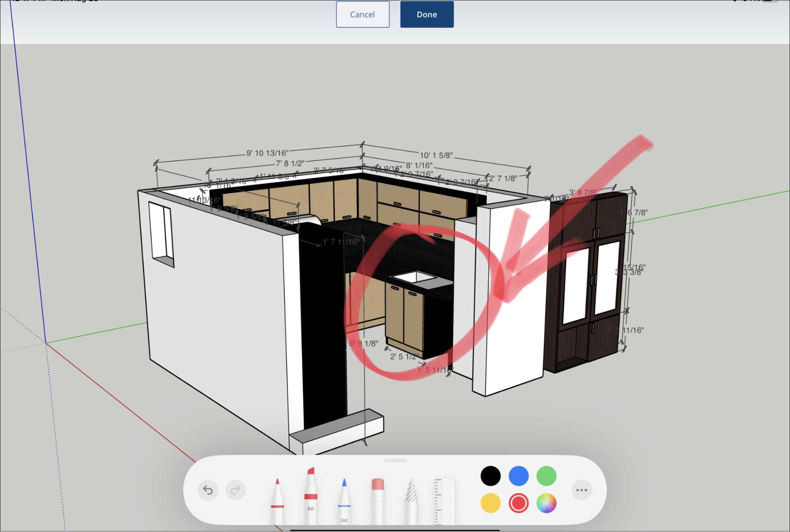Choose the yellow color swatch

[x=490, y=503]
